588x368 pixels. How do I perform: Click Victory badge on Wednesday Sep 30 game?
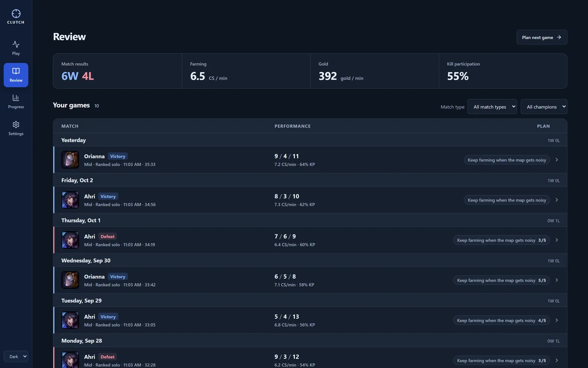click(x=118, y=276)
